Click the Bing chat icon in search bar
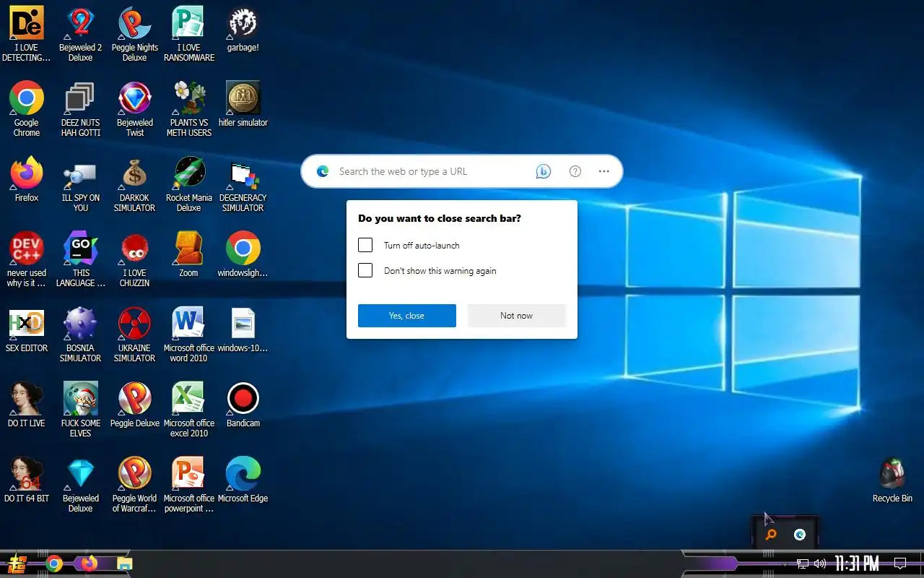Viewport: 924px width, 578px height. pyautogui.click(x=544, y=171)
